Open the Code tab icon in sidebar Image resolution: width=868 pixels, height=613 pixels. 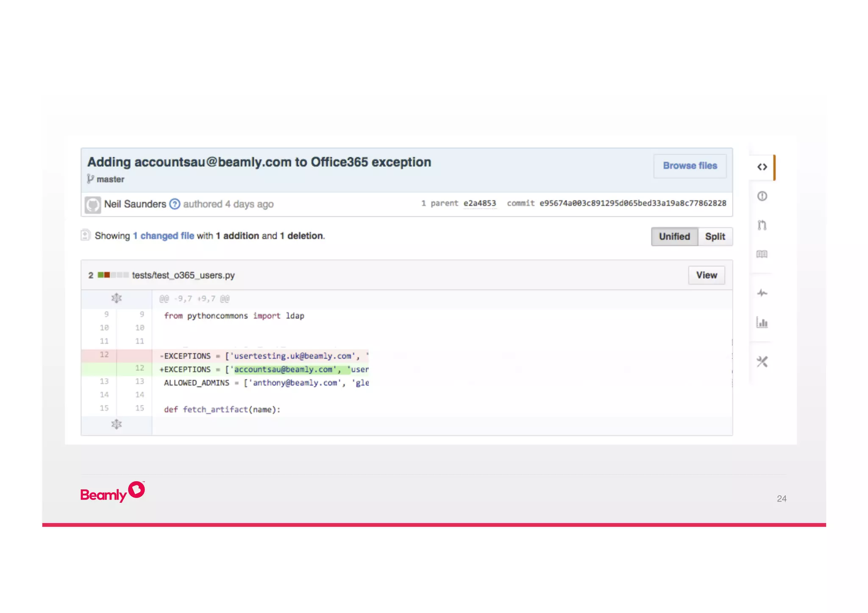pyautogui.click(x=762, y=167)
